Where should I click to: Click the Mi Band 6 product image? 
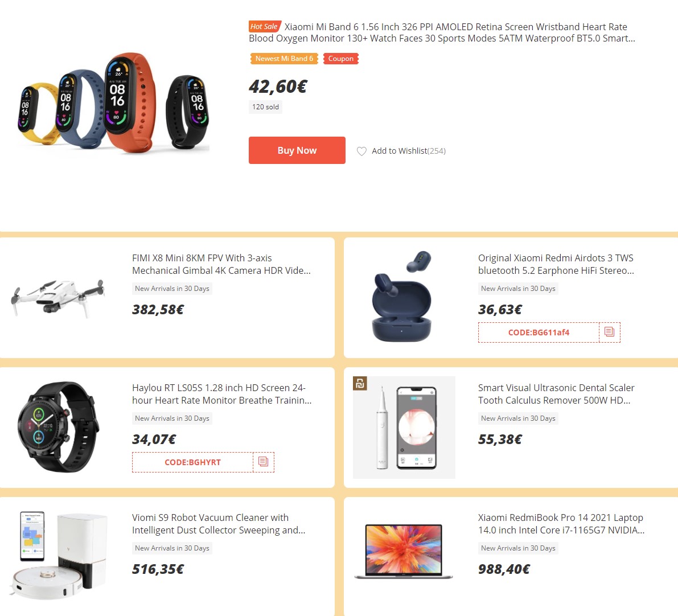point(113,103)
